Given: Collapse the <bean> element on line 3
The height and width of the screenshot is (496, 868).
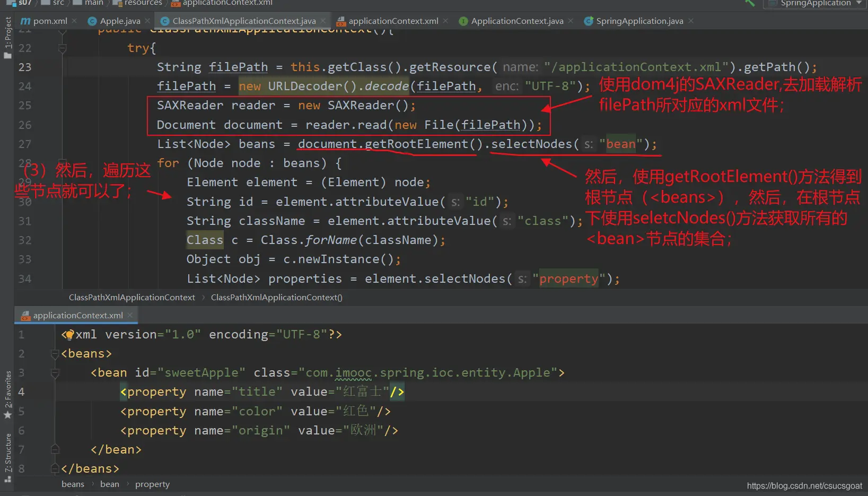Looking at the screenshot, I should pos(55,373).
